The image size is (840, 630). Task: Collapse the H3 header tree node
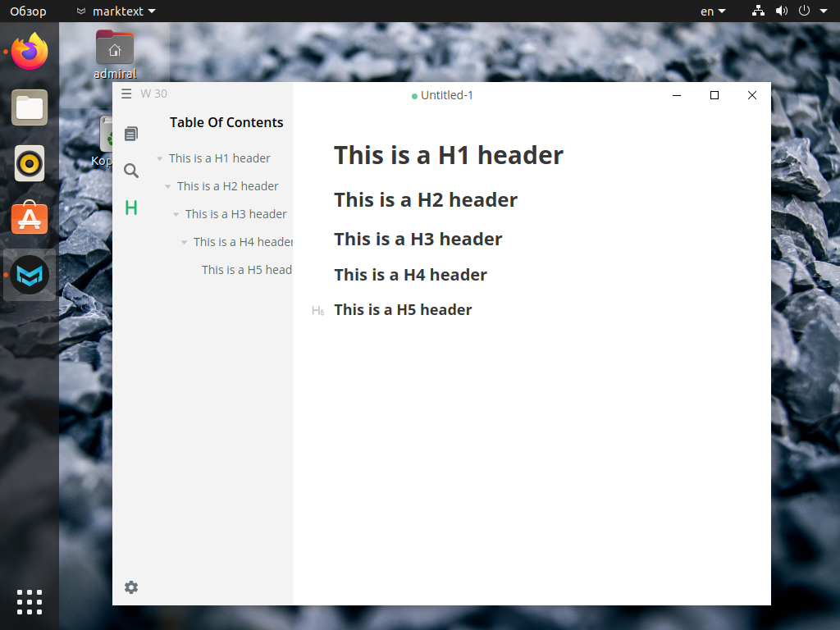click(176, 214)
